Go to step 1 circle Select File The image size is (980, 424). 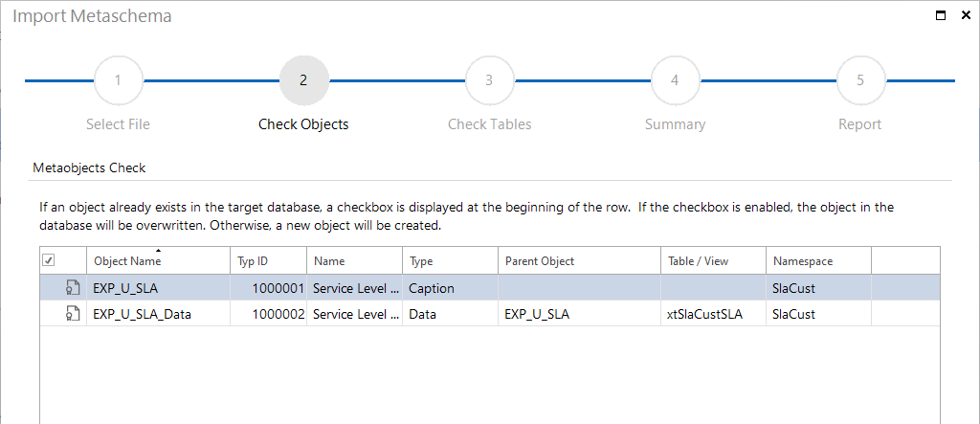point(118,80)
